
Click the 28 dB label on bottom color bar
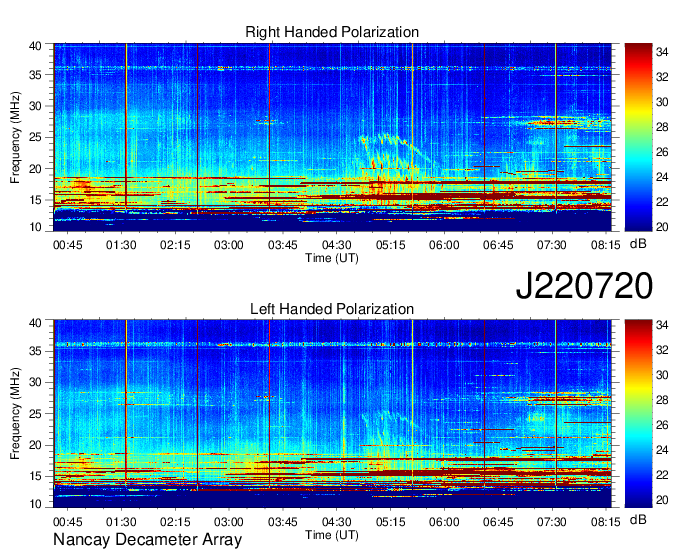tap(662, 400)
